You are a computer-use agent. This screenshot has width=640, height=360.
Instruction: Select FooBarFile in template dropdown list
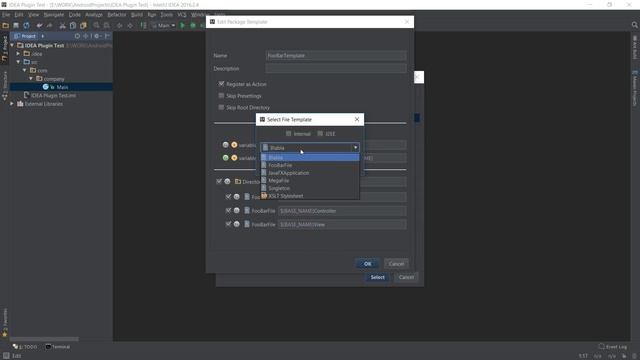310,165
